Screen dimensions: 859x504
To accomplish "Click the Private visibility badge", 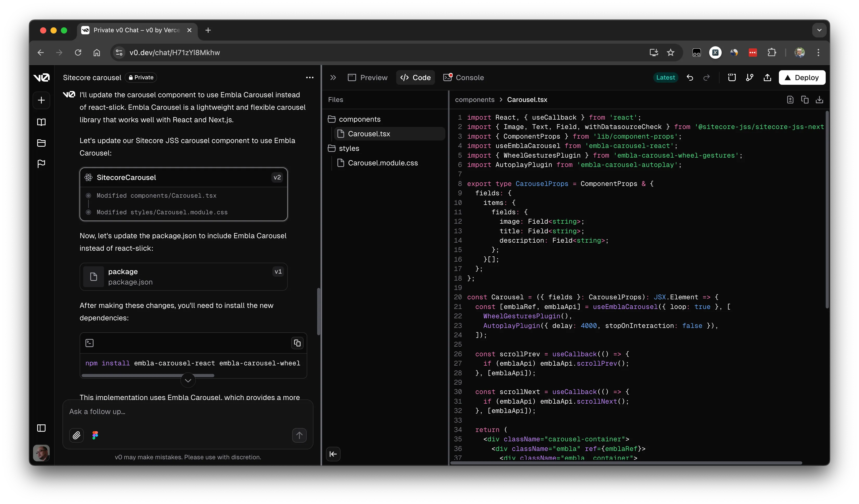I will (x=141, y=78).
